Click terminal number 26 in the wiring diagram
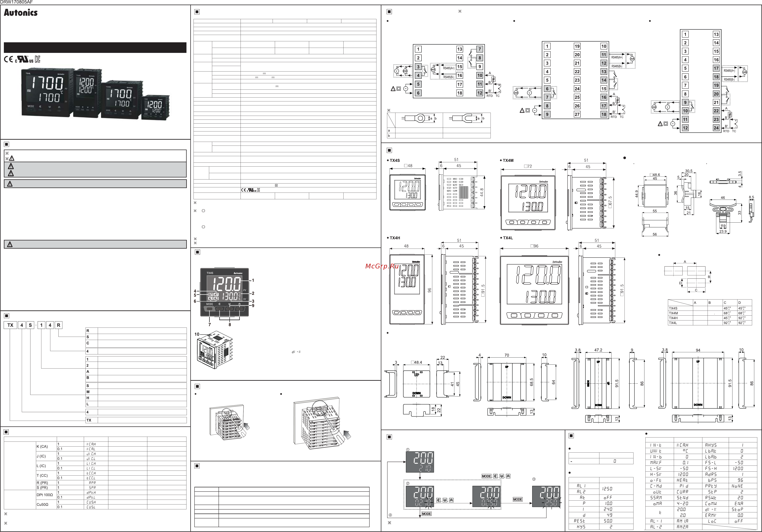The height and width of the screenshot is (532, 762). [x=577, y=106]
